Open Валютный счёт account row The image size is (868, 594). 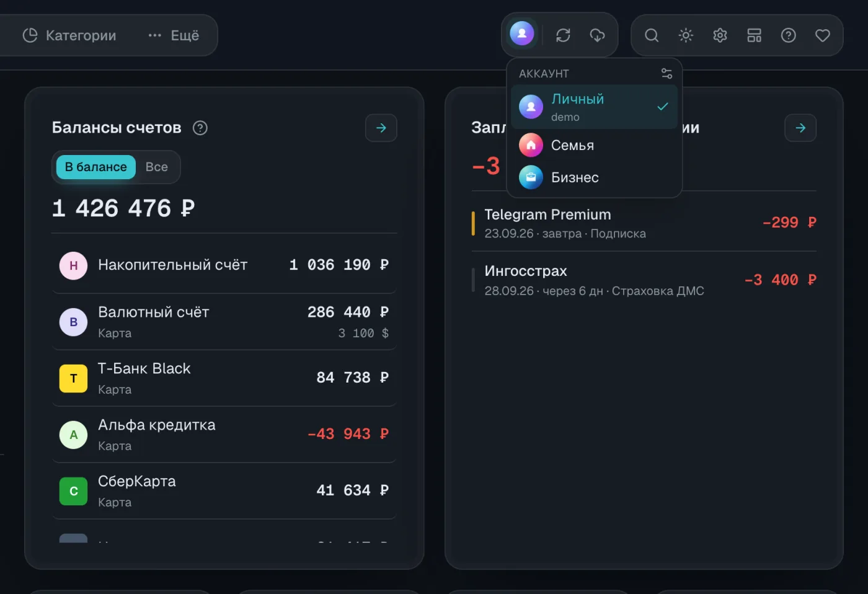(x=224, y=322)
